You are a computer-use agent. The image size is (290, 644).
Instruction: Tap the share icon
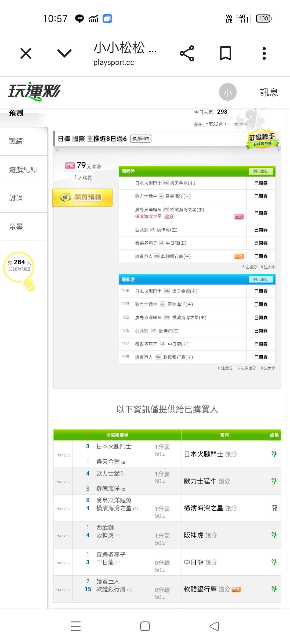(187, 53)
